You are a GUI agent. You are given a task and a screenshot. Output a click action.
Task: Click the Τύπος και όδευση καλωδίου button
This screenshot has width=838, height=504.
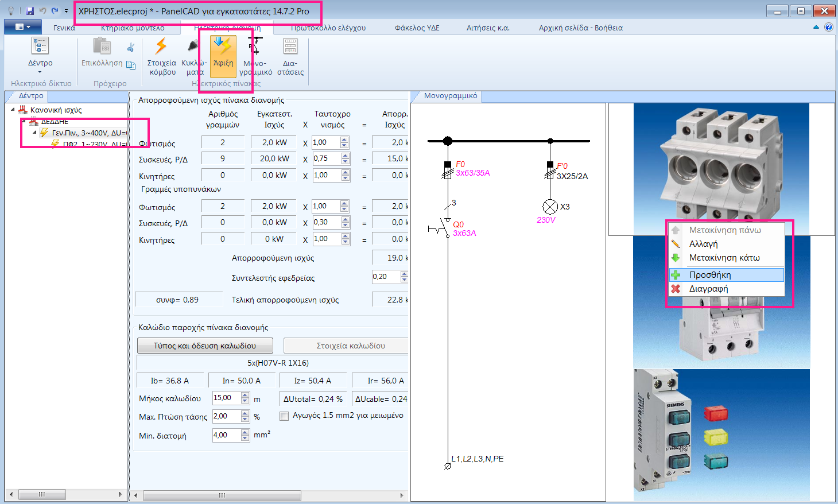(x=205, y=346)
